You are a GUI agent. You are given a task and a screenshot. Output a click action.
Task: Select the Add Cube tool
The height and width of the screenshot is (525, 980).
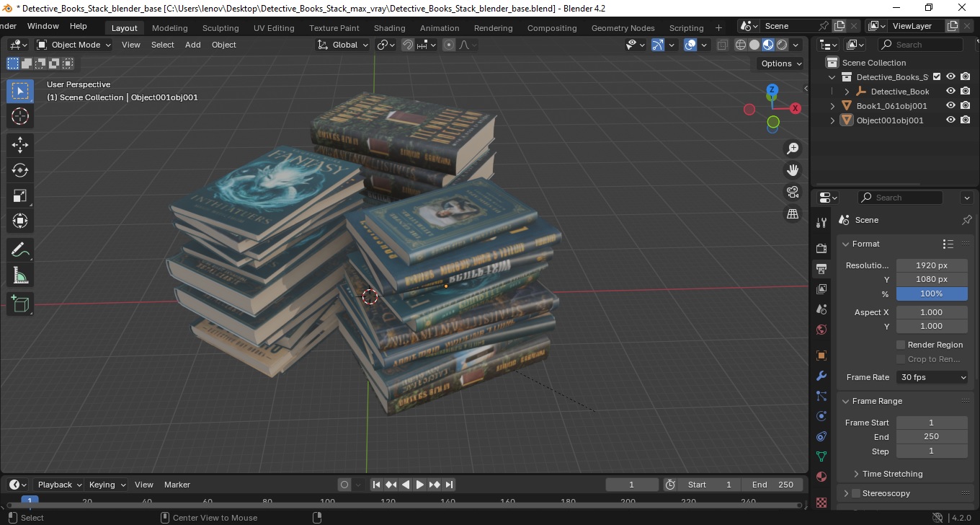(x=20, y=304)
